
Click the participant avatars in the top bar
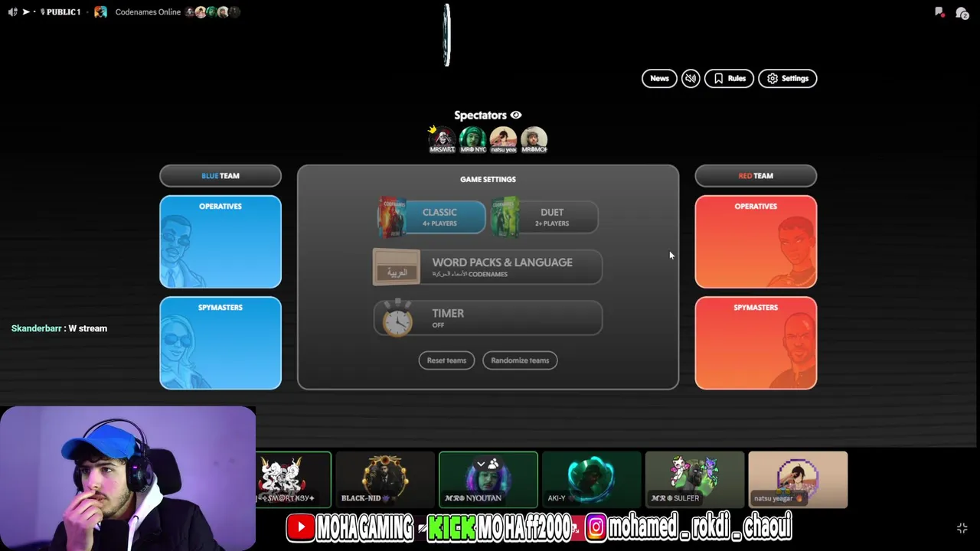(212, 11)
